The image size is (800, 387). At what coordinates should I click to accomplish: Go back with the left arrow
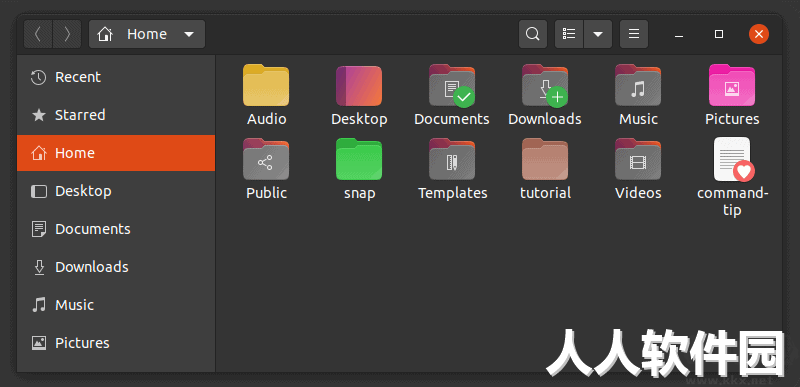click(38, 34)
